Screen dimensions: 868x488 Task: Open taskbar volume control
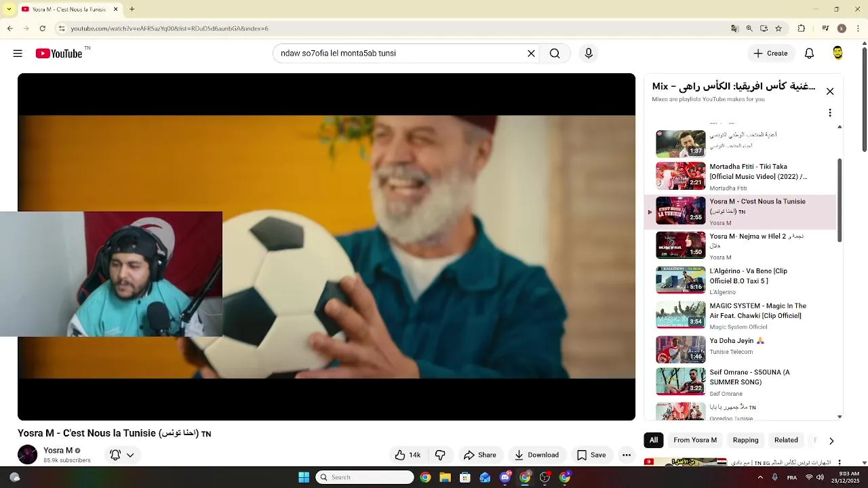point(821,477)
